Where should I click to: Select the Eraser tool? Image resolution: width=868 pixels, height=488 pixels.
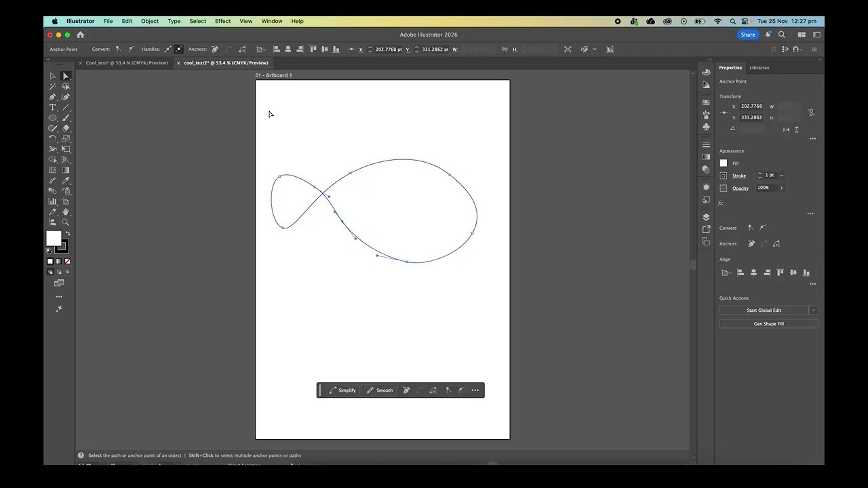click(x=66, y=128)
